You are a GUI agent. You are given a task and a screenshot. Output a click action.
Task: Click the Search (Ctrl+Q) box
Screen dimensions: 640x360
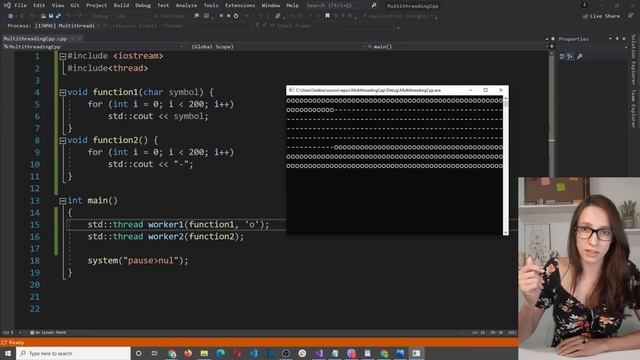(x=341, y=5)
